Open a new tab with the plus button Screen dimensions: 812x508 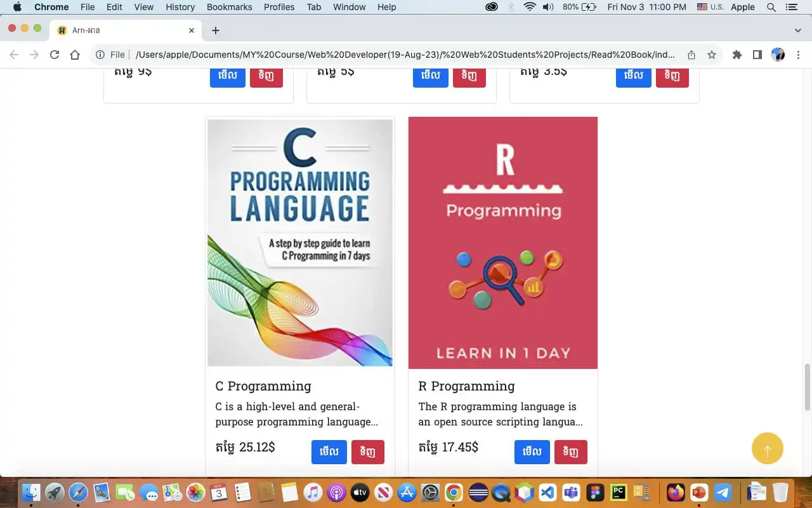pos(216,30)
